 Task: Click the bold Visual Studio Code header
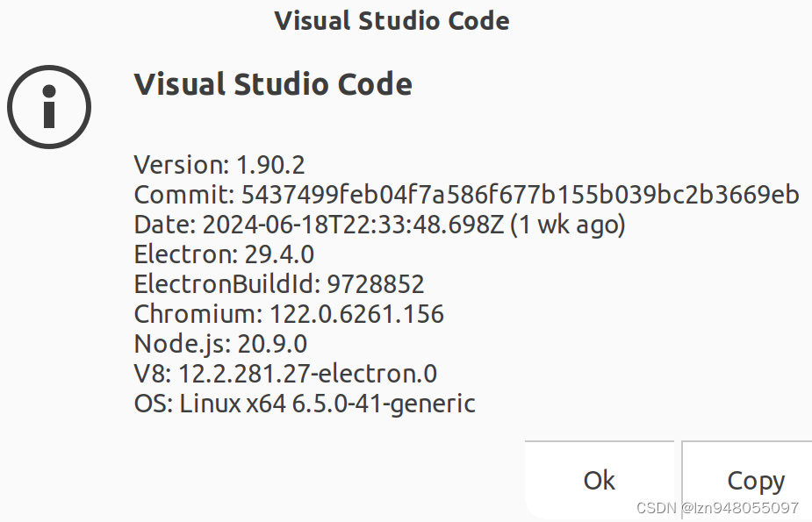[272, 84]
